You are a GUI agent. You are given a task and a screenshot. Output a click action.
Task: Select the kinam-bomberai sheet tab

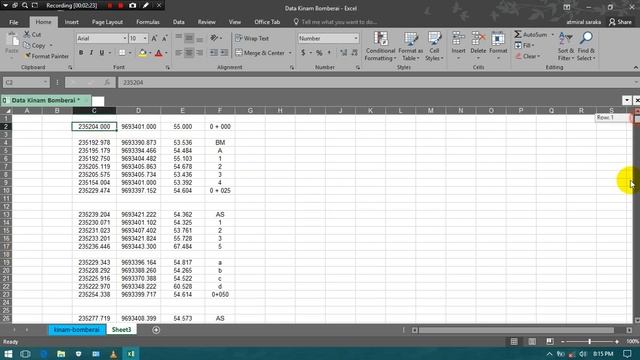click(x=77, y=330)
